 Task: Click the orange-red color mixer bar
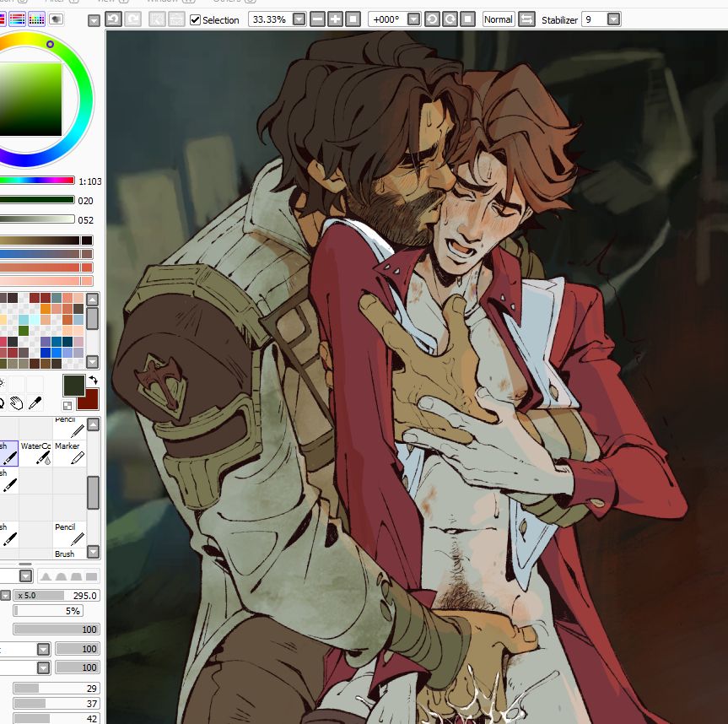click(46, 267)
